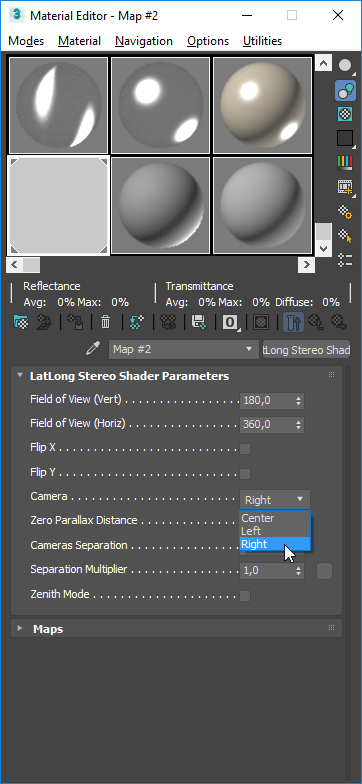Enable the Flip X checkbox
The image size is (362, 784).
point(245,449)
